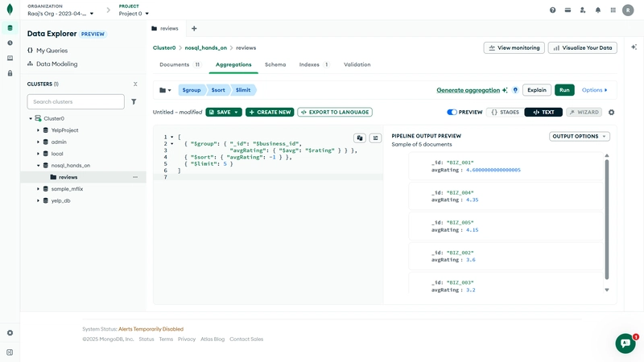Select the reviews workspace tab

(x=165, y=28)
